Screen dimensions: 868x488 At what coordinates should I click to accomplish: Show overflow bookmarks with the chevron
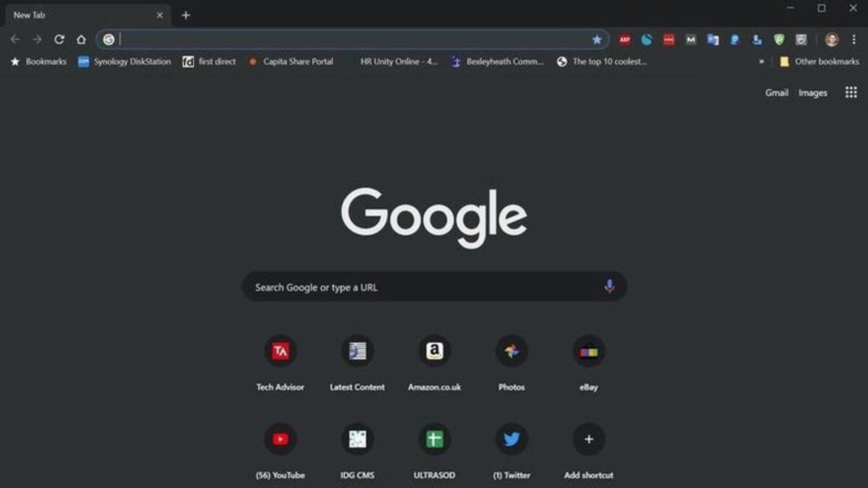coord(761,61)
